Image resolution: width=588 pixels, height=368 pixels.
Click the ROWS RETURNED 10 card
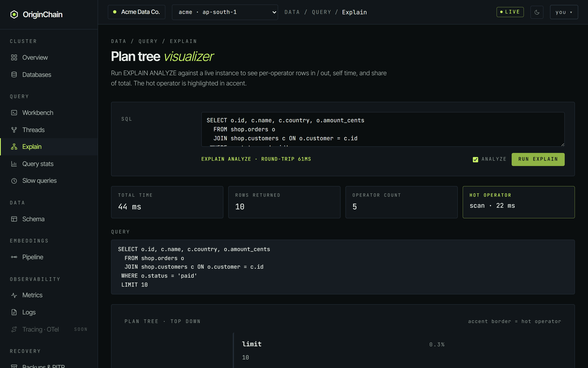[x=284, y=202]
